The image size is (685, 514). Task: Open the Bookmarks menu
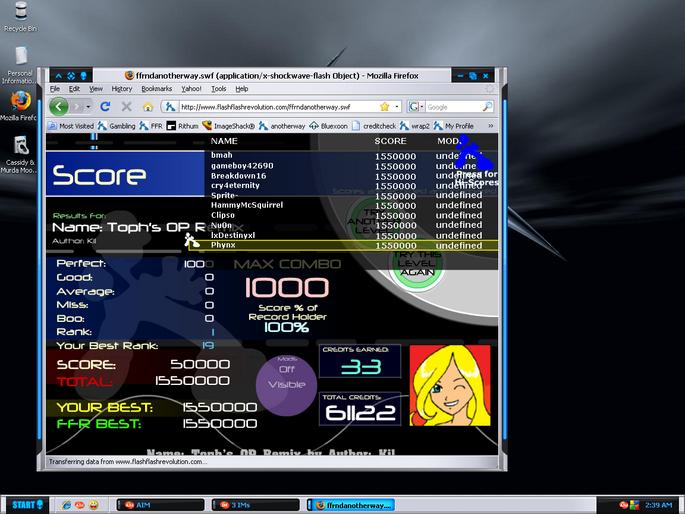(156, 89)
